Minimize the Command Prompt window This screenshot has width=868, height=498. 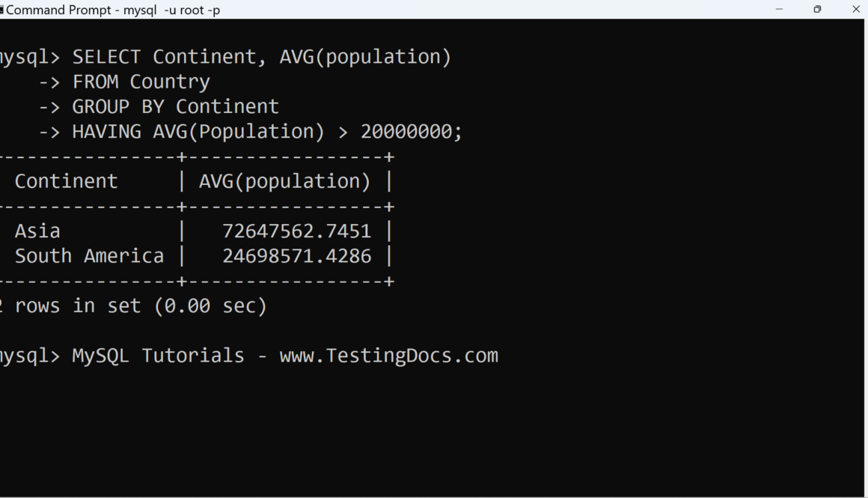[x=780, y=10]
